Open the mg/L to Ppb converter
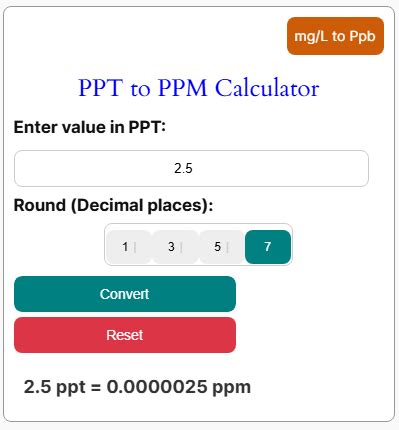This screenshot has height=430, width=399. tap(335, 36)
